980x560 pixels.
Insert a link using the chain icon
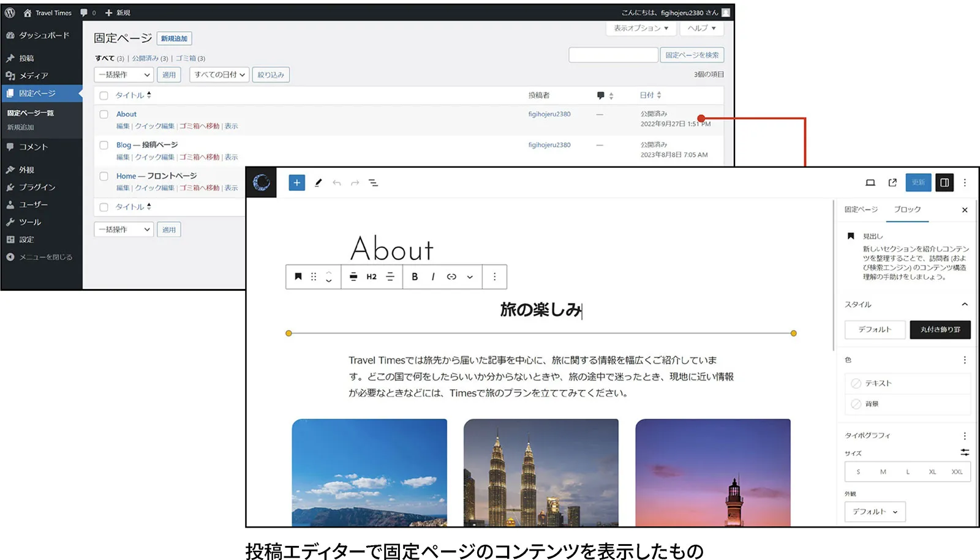(451, 277)
